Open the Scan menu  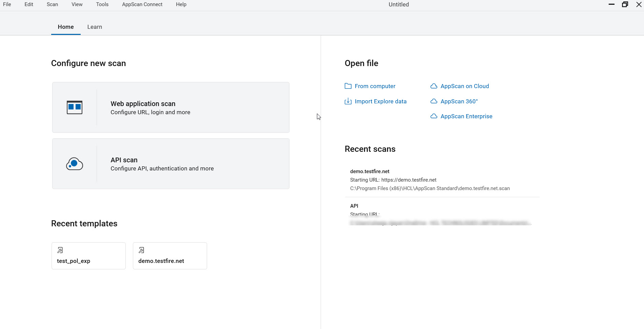coord(52,4)
